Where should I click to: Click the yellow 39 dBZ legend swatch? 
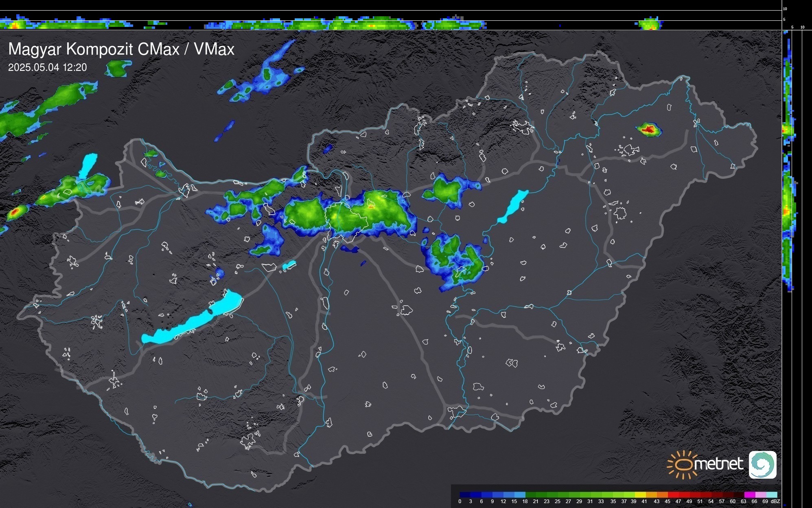coord(640,495)
